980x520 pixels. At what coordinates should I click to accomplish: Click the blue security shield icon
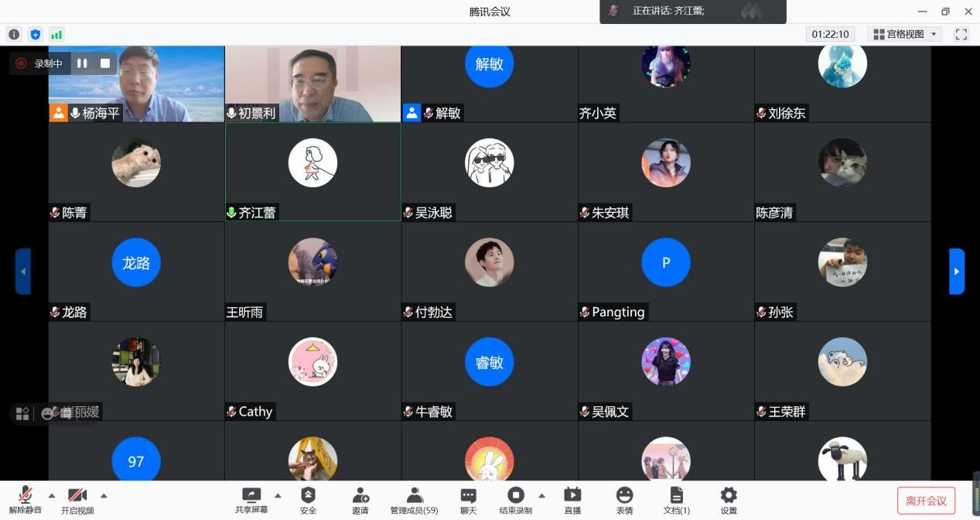point(35,34)
